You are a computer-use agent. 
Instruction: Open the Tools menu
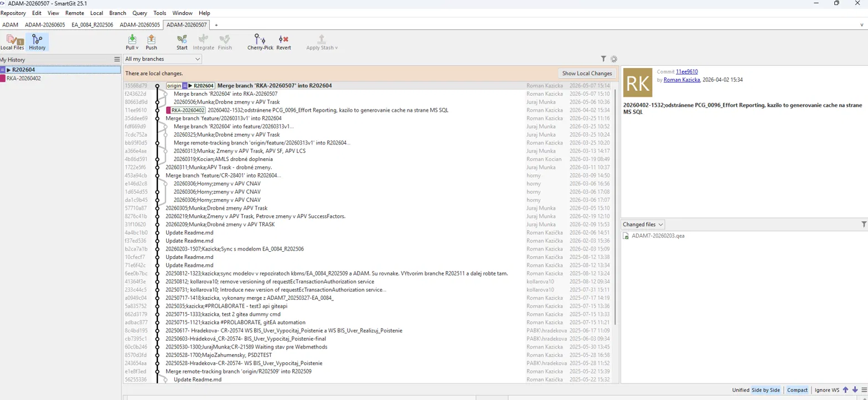click(160, 13)
